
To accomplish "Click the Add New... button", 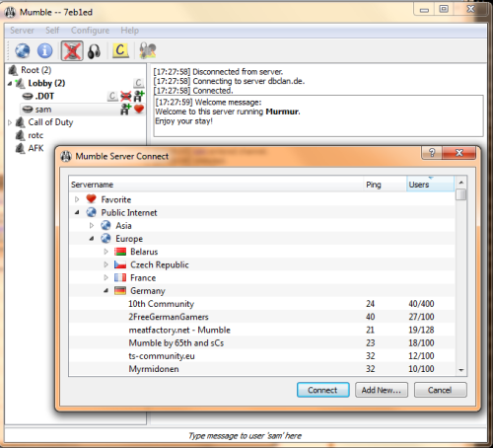I will coord(382,390).
